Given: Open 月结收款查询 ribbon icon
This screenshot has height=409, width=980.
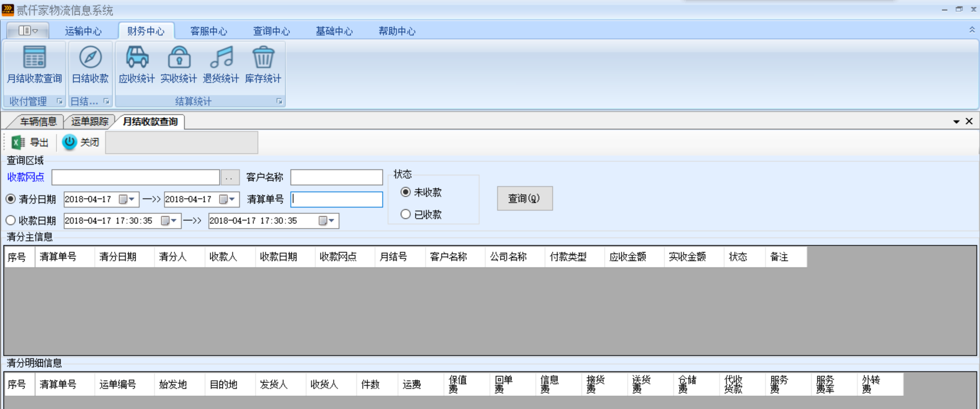Looking at the screenshot, I should (34, 58).
